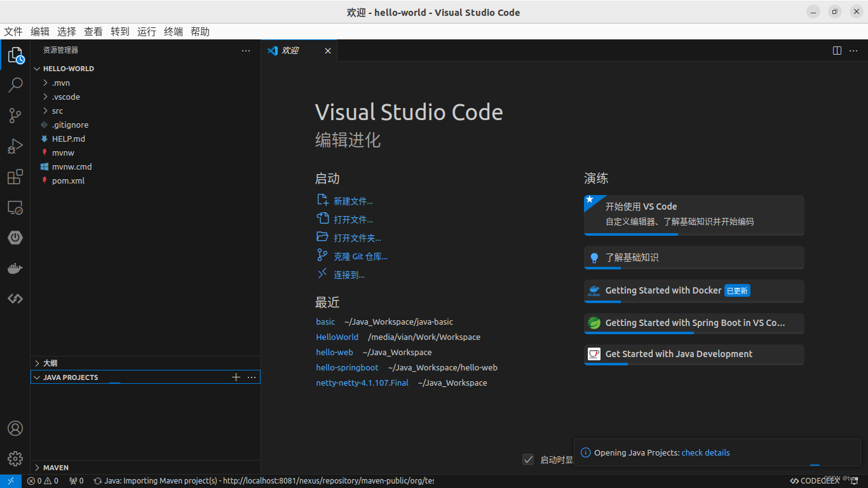Image resolution: width=868 pixels, height=488 pixels.
Task: Open the Manage gear icon
Action: (15, 459)
